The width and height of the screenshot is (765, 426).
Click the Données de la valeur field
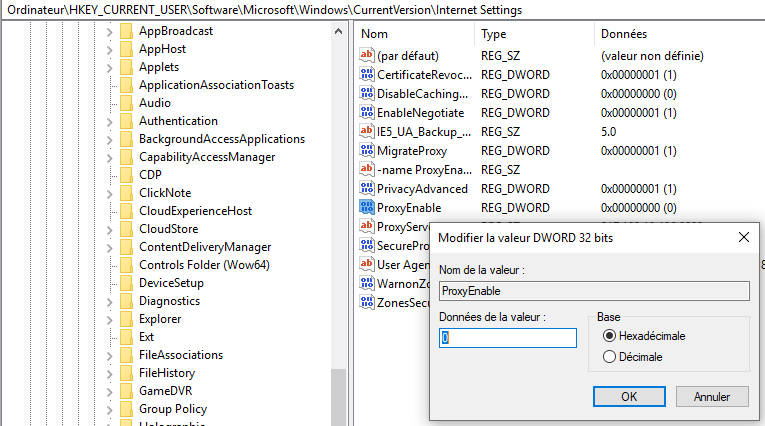click(508, 338)
